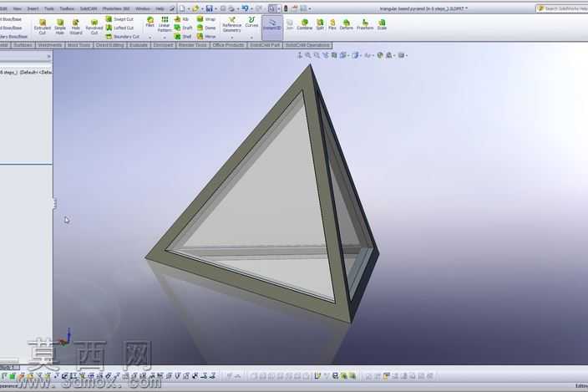Image resolution: width=588 pixels, height=392 pixels.
Task: Open the Help menu
Action: 160,8
